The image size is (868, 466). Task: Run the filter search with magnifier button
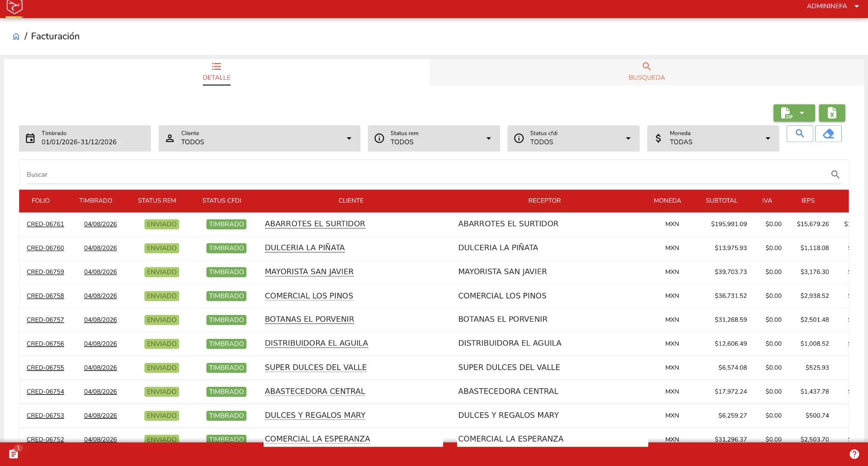(x=800, y=134)
